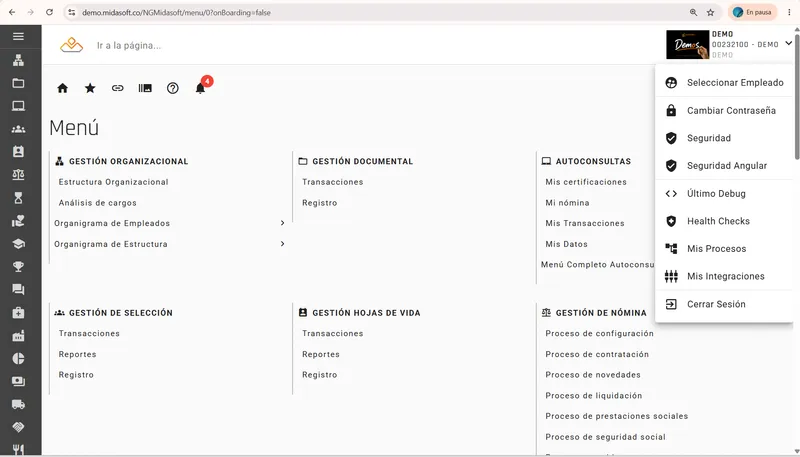Open the library books toolbar icon
The image size is (800, 457).
pos(145,88)
